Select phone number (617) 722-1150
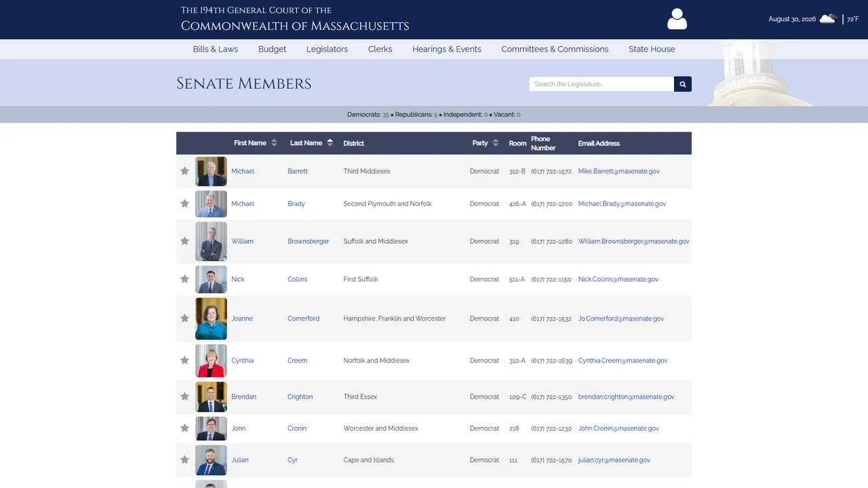 pyautogui.click(x=551, y=279)
